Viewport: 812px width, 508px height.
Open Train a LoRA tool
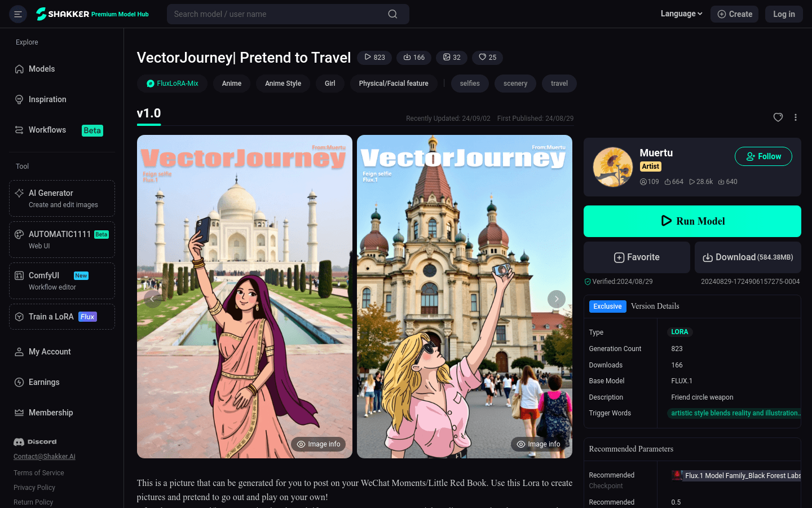click(62, 317)
